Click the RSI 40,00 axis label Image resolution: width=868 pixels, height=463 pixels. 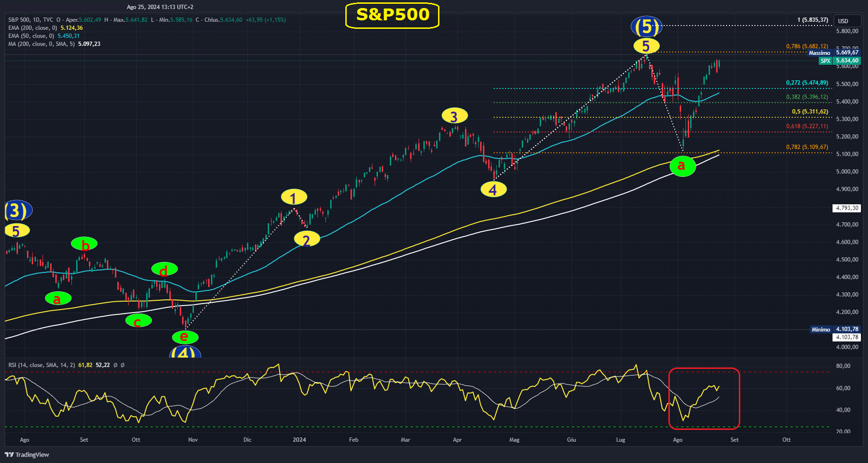[843, 410]
